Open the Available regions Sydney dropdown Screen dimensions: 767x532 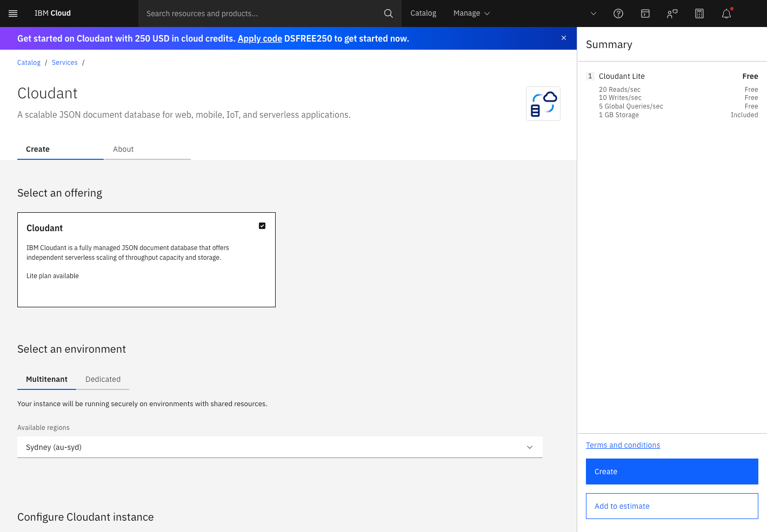point(280,447)
